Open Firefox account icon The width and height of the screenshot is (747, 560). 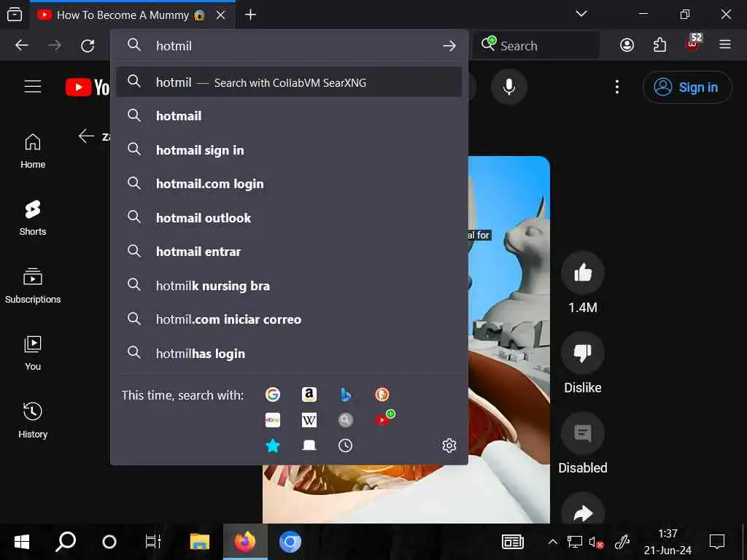pos(627,45)
